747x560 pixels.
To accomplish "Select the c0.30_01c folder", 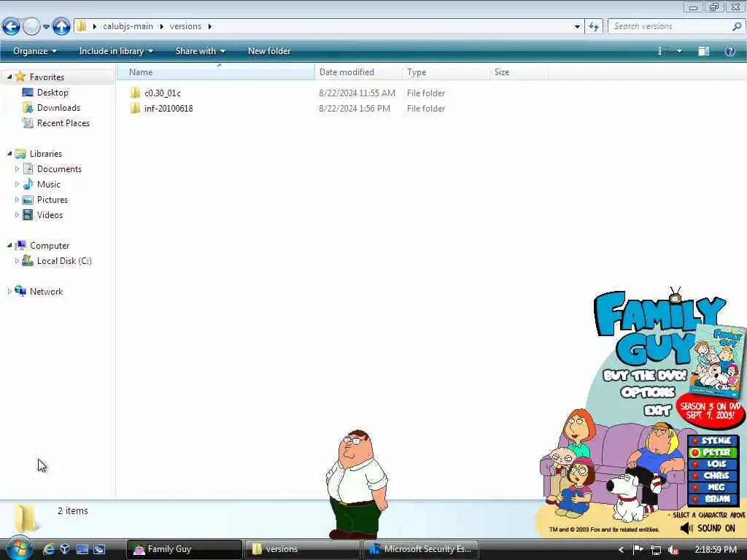I will [x=163, y=93].
